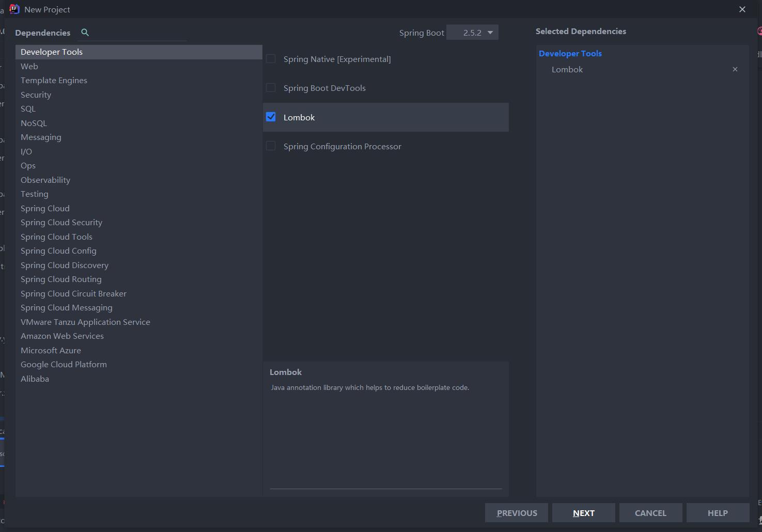Open the Observability category
Viewport: 762px width, 532px height.
pyautogui.click(x=139, y=180)
